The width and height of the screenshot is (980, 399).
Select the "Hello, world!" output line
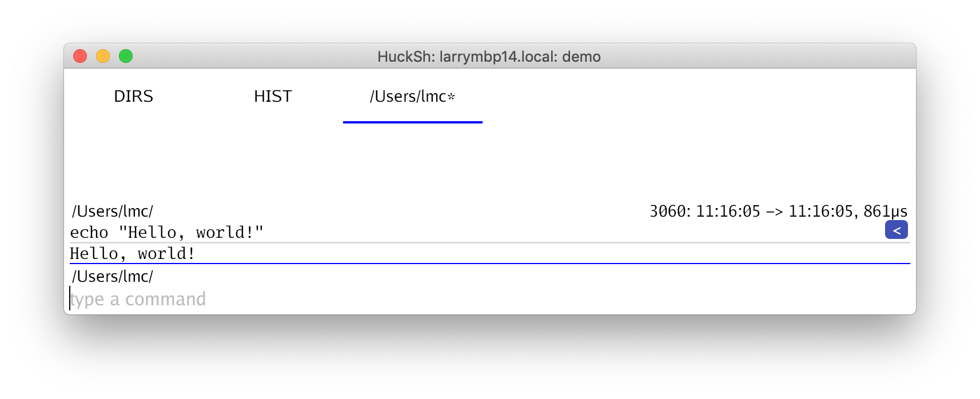tap(133, 253)
